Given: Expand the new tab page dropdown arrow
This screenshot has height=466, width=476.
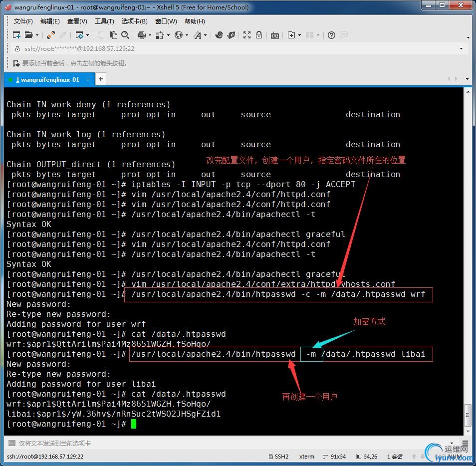Looking at the screenshot, I should tap(300, 35).
